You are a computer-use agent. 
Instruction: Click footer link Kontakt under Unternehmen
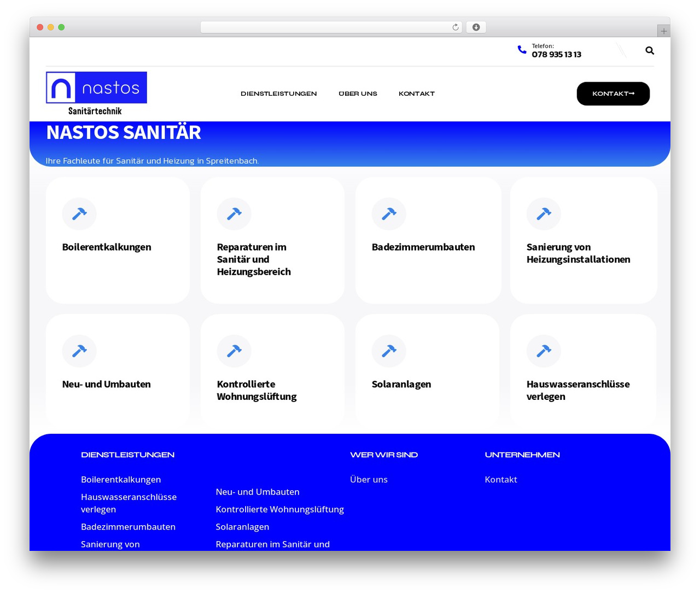(500, 479)
